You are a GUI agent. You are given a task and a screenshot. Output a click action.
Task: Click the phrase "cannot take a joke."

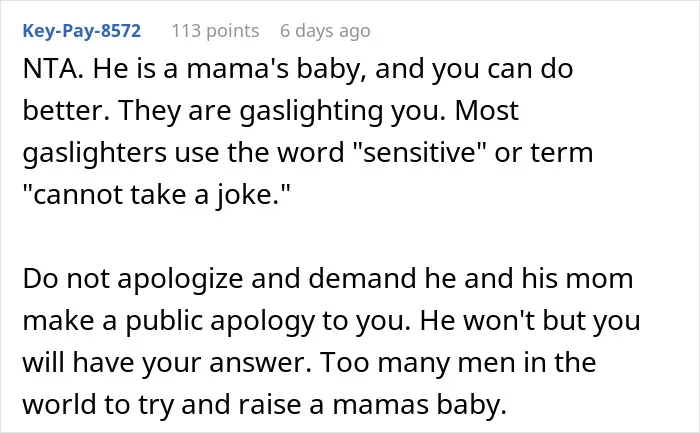(156, 195)
